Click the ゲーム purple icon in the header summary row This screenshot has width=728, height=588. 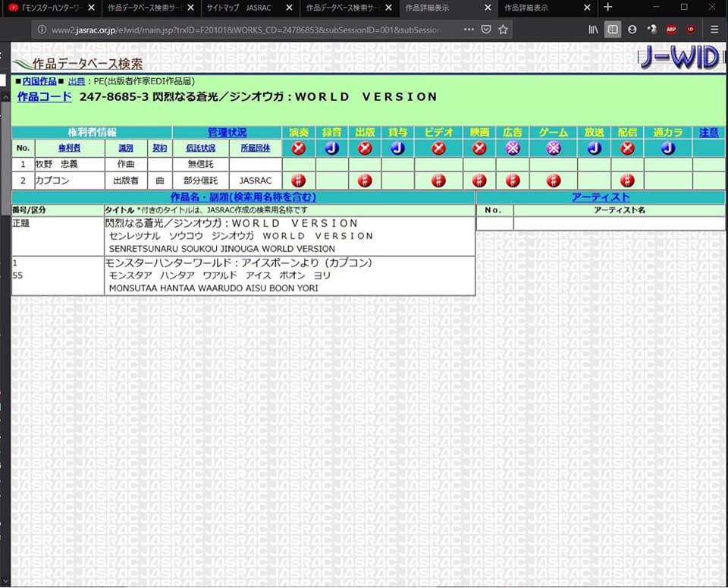(554, 148)
